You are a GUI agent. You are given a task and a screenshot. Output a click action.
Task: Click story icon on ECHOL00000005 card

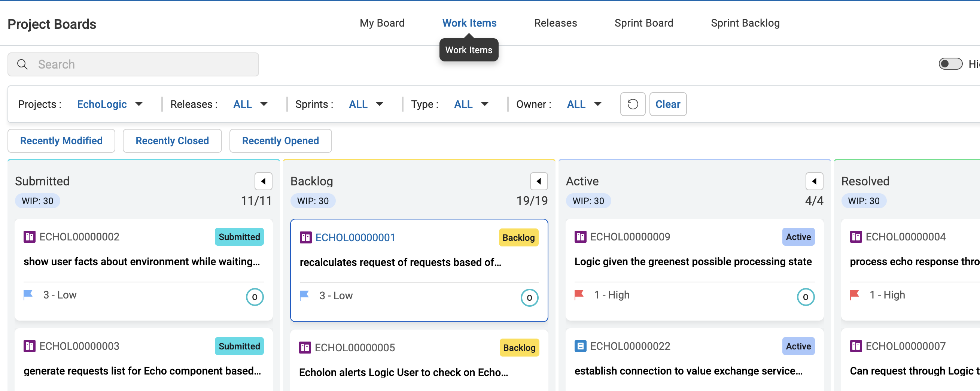[305, 348]
